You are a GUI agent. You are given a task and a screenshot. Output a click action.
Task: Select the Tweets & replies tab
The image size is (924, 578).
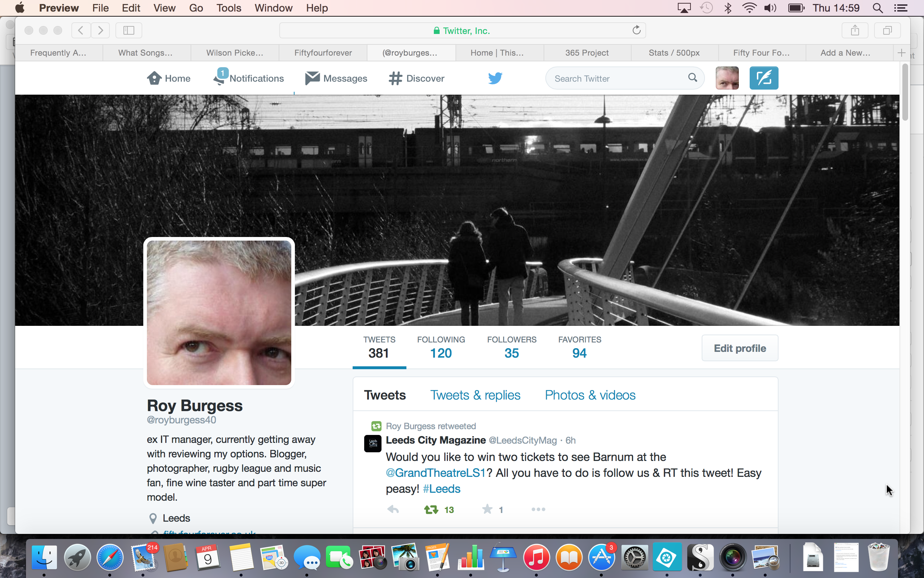[x=475, y=395]
